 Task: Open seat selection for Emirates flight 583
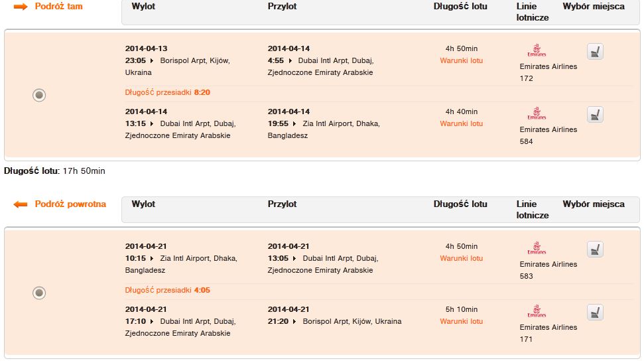click(595, 250)
